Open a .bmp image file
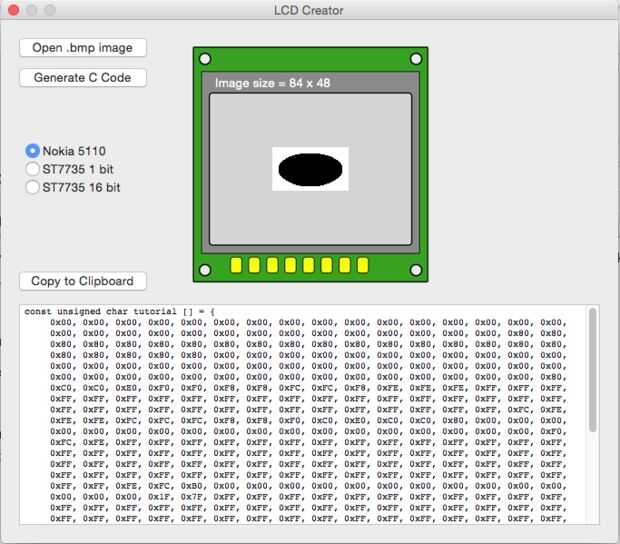Screen dimensions: 620x544 point(83,48)
